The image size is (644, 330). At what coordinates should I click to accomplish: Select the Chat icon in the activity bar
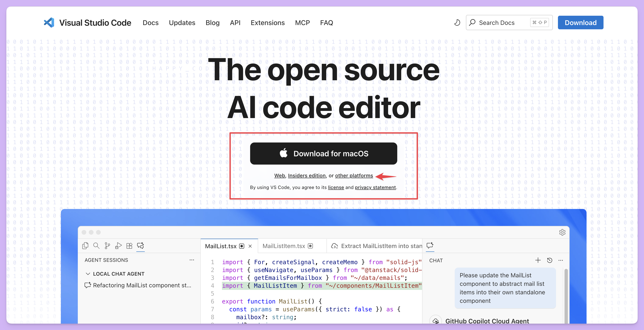tap(140, 246)
